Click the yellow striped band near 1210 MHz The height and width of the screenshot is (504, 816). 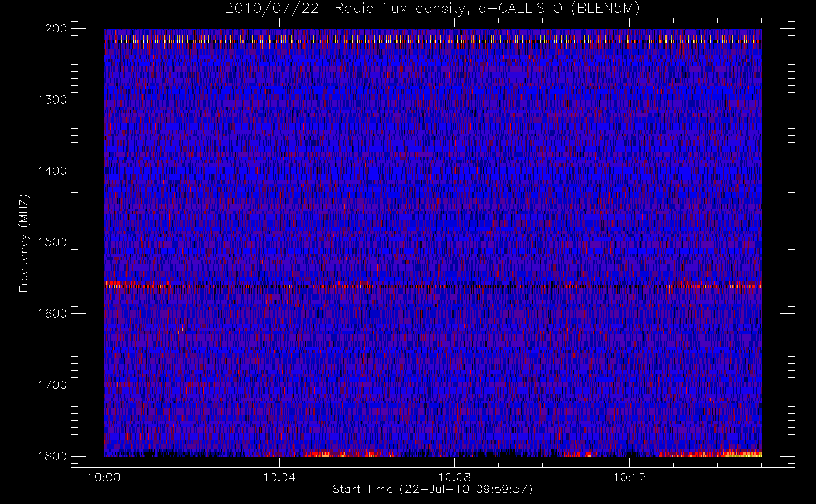point(433,39)
